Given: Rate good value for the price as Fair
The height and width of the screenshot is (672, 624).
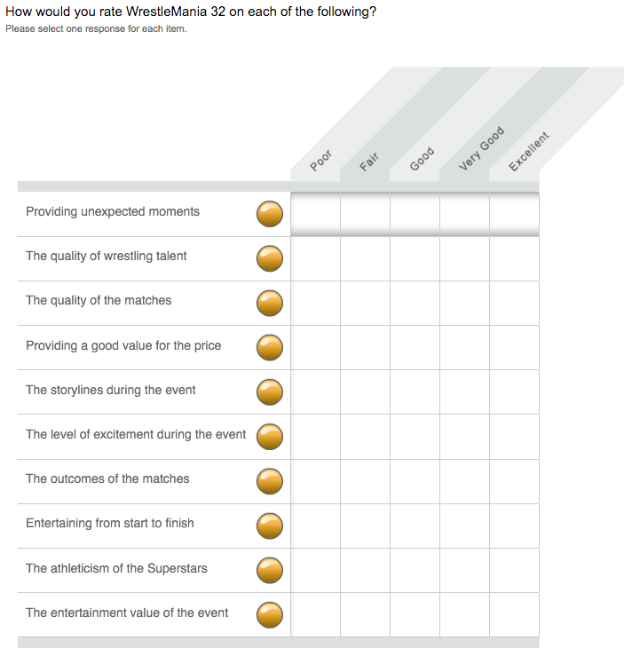Looking at the screenshot, I should tap(365, 347).
